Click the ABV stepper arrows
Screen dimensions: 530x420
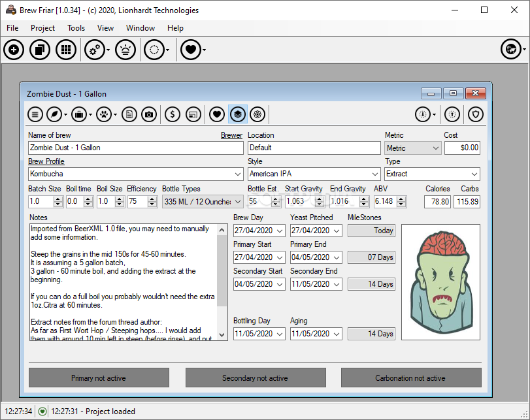401,202
